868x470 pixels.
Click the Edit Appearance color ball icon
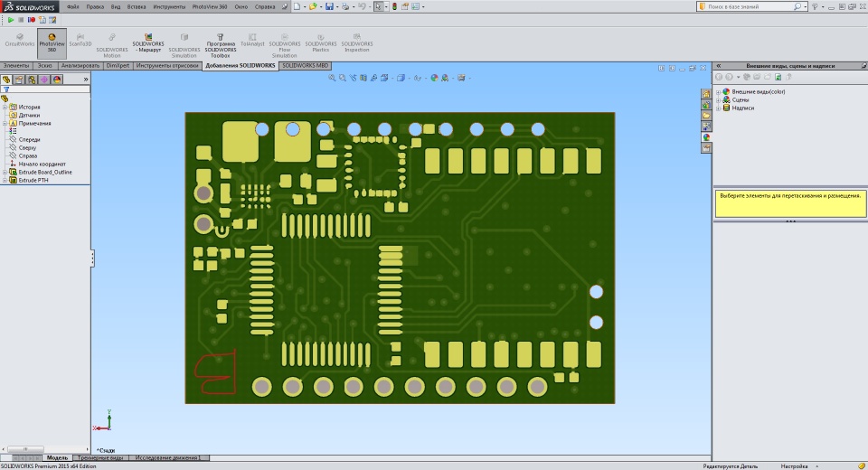click(x=435, y=78)
